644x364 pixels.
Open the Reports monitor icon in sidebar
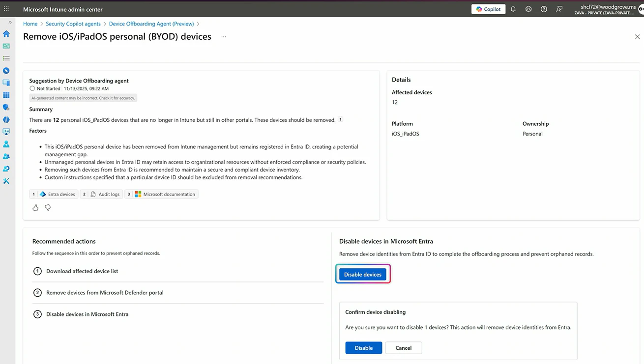(6, 132)
